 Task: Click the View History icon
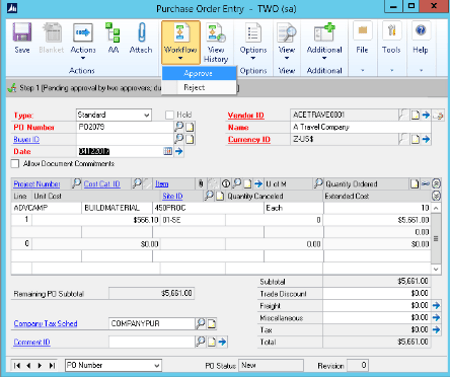click(x=216, y=43)
